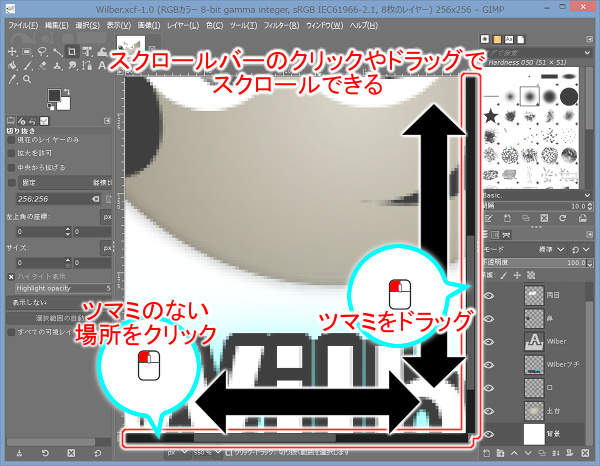
Task: Pick the Paintbrush tool
Action: [27, 66]
